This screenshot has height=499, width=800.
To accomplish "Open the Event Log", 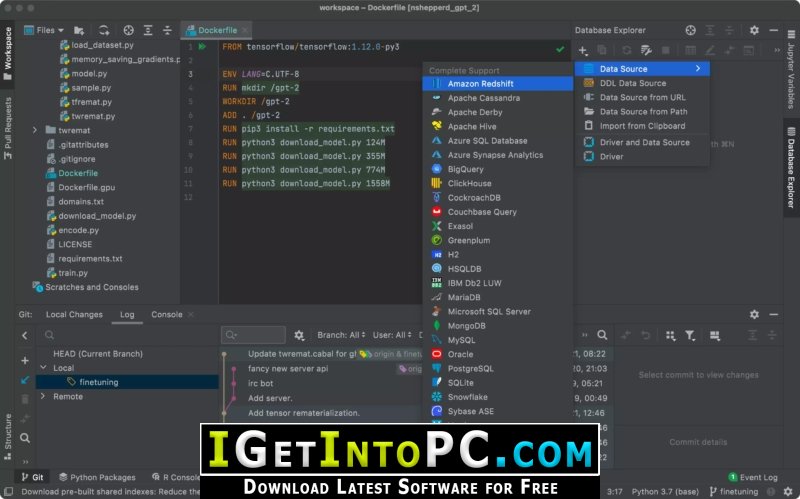I will click(753, 477).
